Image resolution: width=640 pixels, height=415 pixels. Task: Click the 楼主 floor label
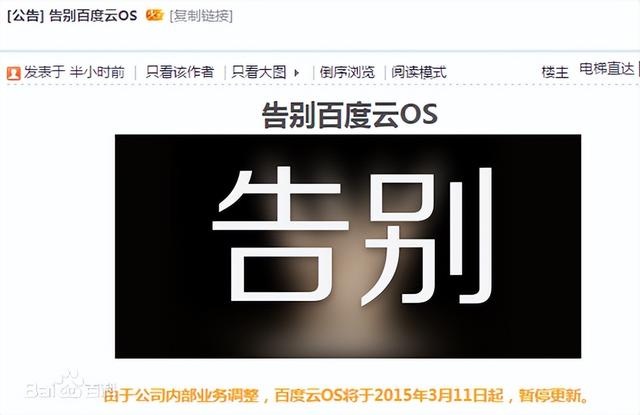[x=555, y=72]
